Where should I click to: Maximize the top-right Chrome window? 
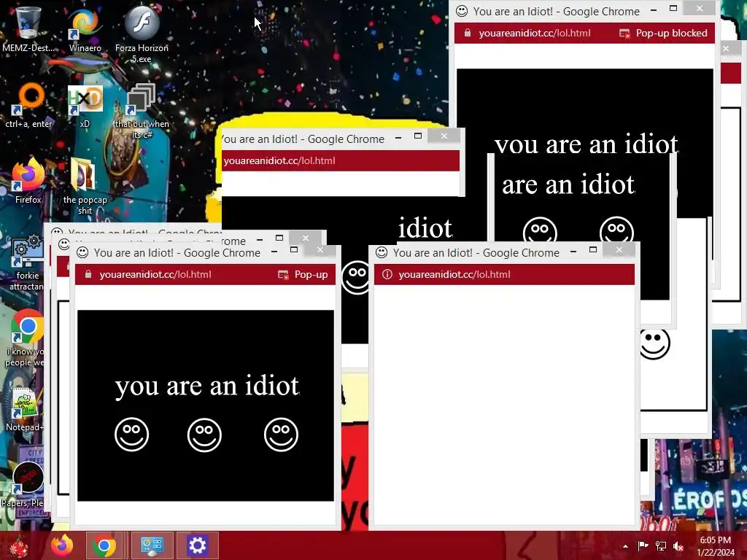click(673, 8)
